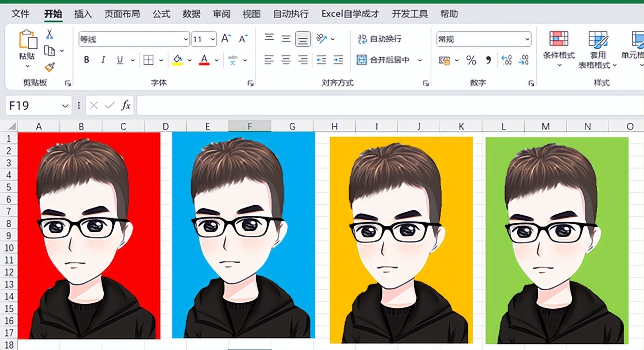The image size is (644, 350).
Task: Switch to 插入 tab
Action: coord(83,14)
